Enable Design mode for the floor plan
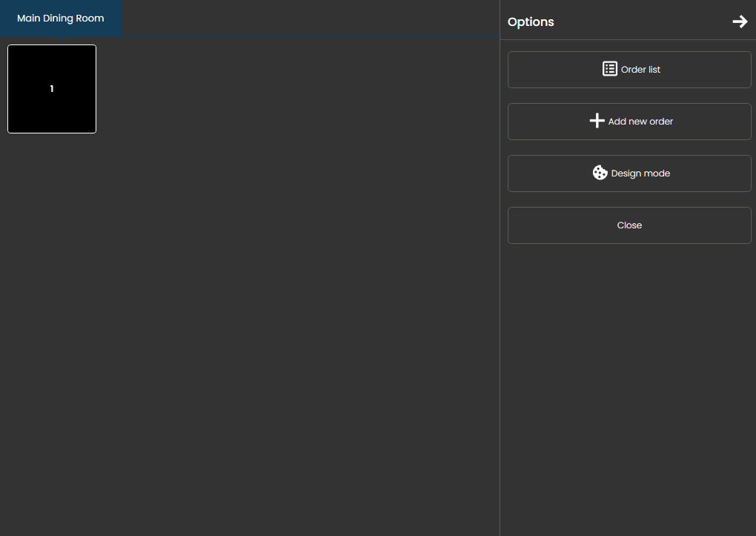This screenshot has height=536, width=756. pos(629,173)
